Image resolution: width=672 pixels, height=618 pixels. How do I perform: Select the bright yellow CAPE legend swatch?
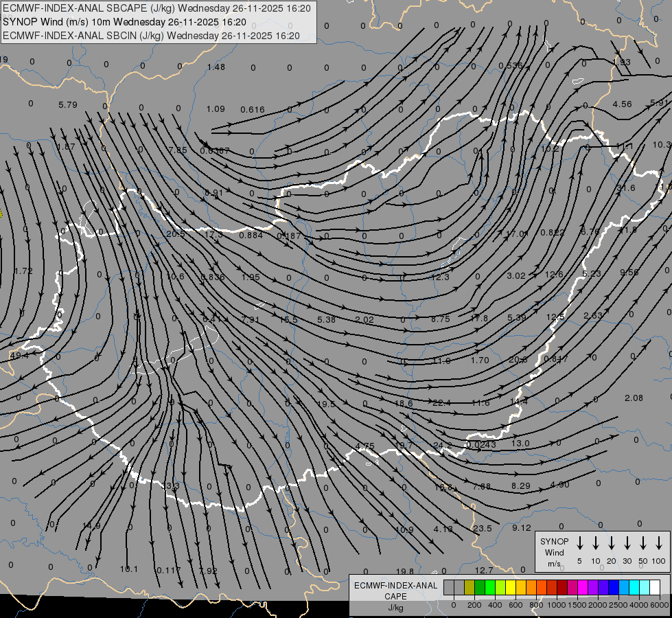[x=511, y=588]
